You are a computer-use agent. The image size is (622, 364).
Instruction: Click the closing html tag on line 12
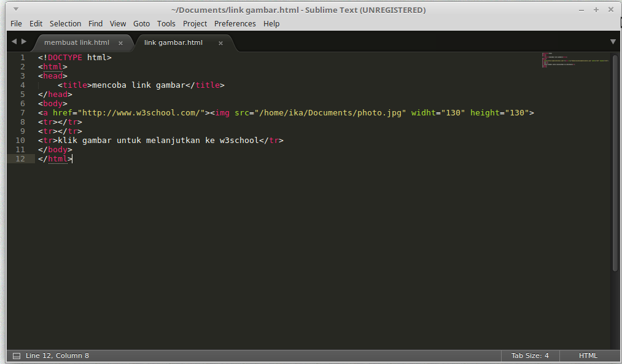[55, 158]
